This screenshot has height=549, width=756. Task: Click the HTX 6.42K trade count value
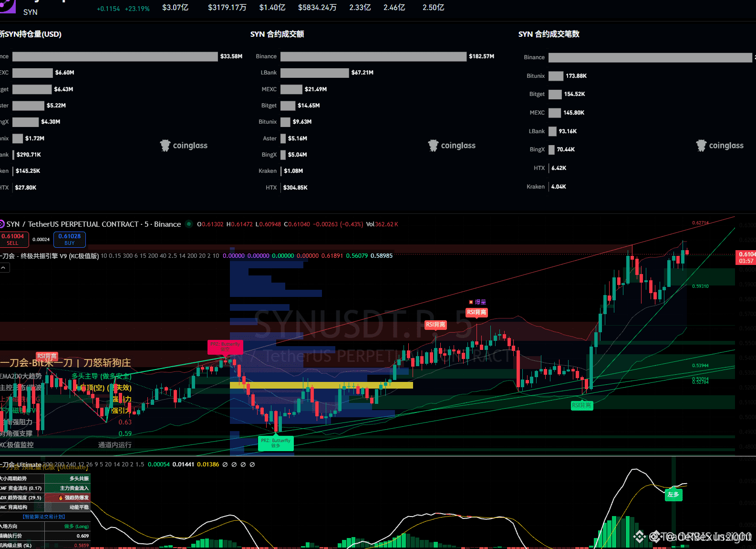pos(559,168)
